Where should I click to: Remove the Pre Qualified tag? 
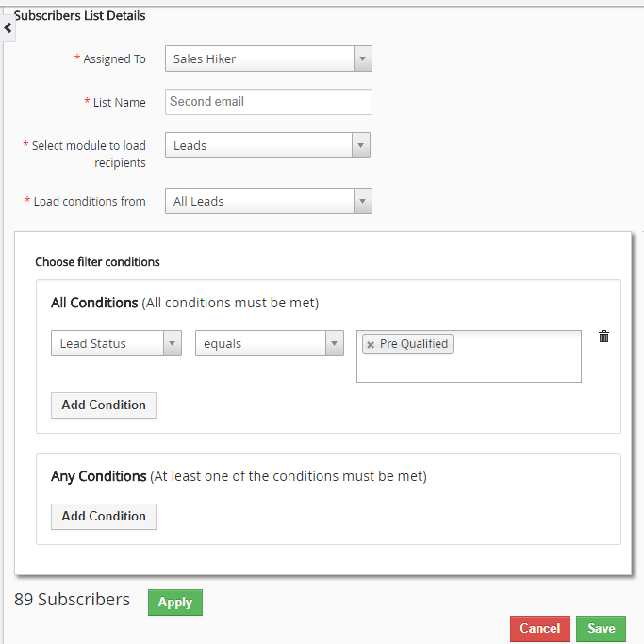click(x=371, y=344)
